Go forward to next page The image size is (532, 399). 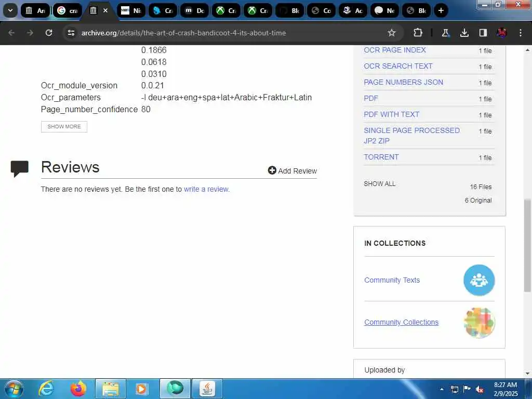click(x=30, y=33)
